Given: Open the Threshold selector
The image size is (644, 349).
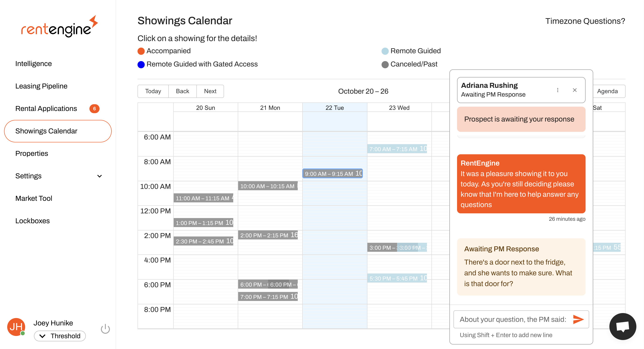Looking at the screenshot, I should [x=60, y=336].
